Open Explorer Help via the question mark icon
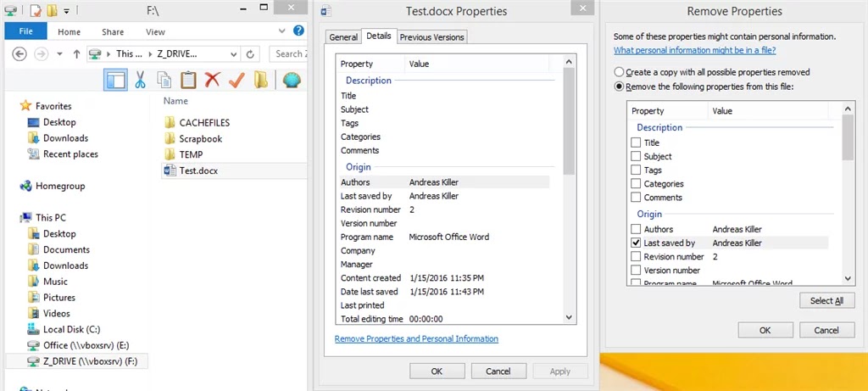The height and width of the screenshot is (391, 868). click(x=298, y=31)
